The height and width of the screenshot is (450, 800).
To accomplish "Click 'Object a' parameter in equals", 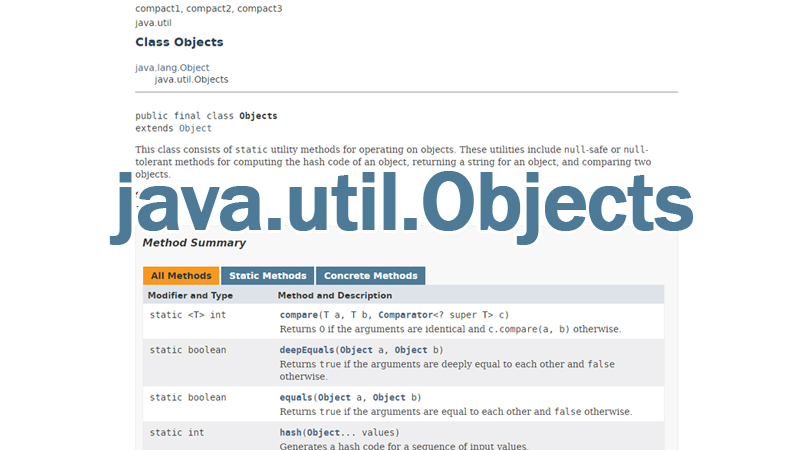I will [333, 397].
